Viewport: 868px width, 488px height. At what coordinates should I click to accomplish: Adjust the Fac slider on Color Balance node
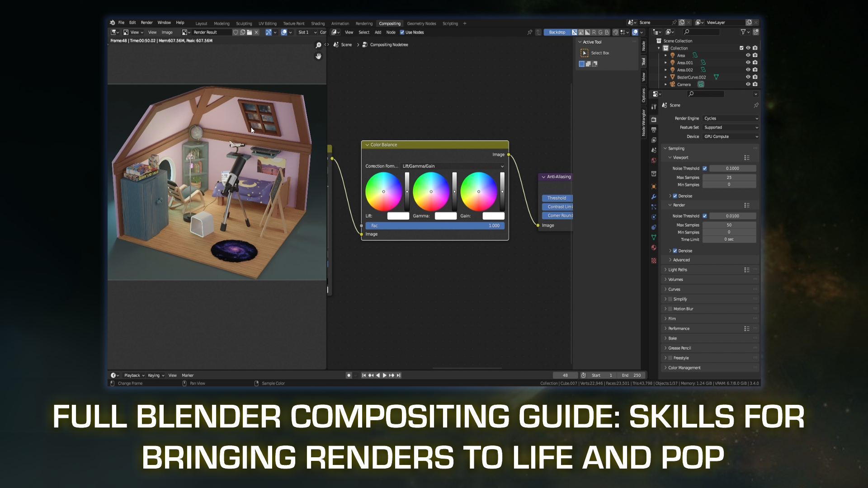coord(434,225)
